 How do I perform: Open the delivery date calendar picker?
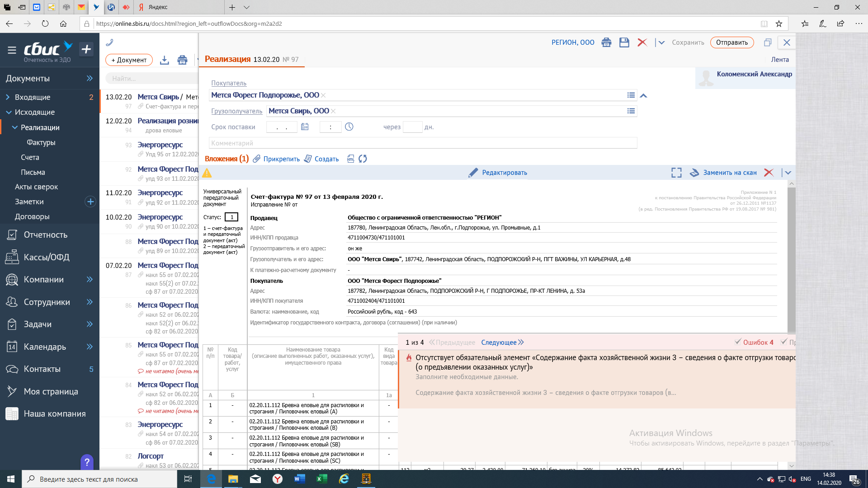305,127
